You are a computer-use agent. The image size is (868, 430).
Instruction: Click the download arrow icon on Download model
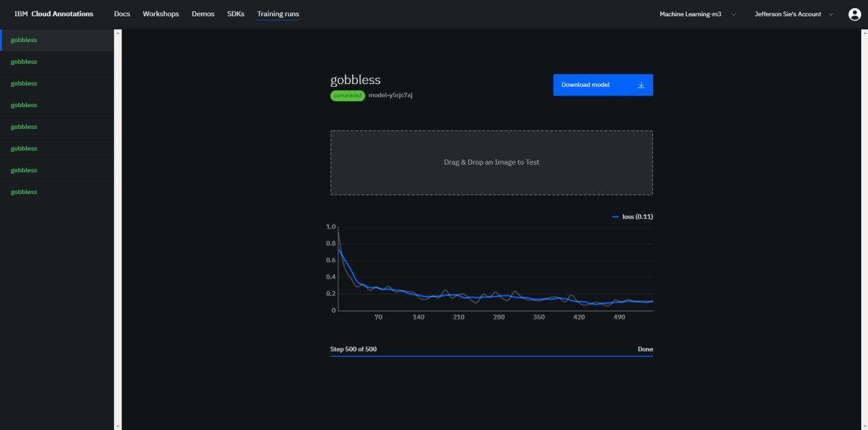pos(641,85)
